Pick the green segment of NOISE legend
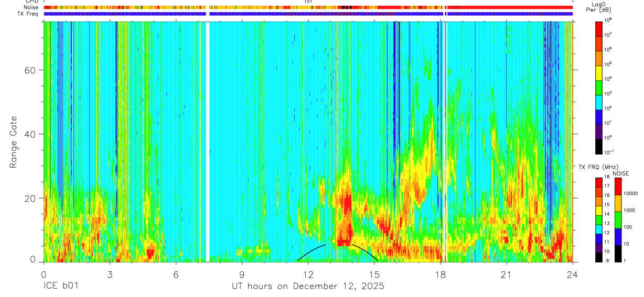Viewport: 644px width, 297px height. pyautogui.click(x=618, y=219)
